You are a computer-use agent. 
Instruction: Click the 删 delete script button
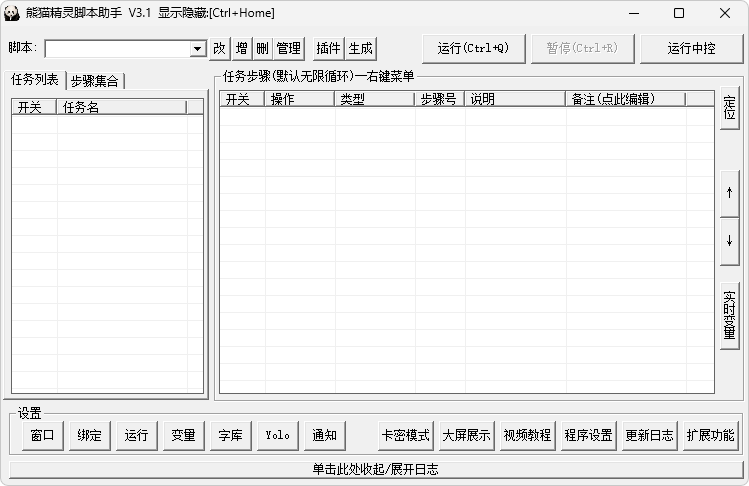262,48
